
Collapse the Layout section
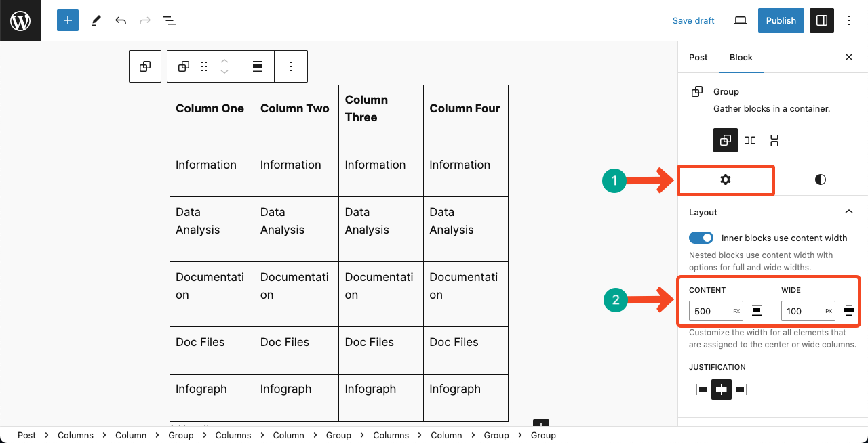(x=848, y=211)
